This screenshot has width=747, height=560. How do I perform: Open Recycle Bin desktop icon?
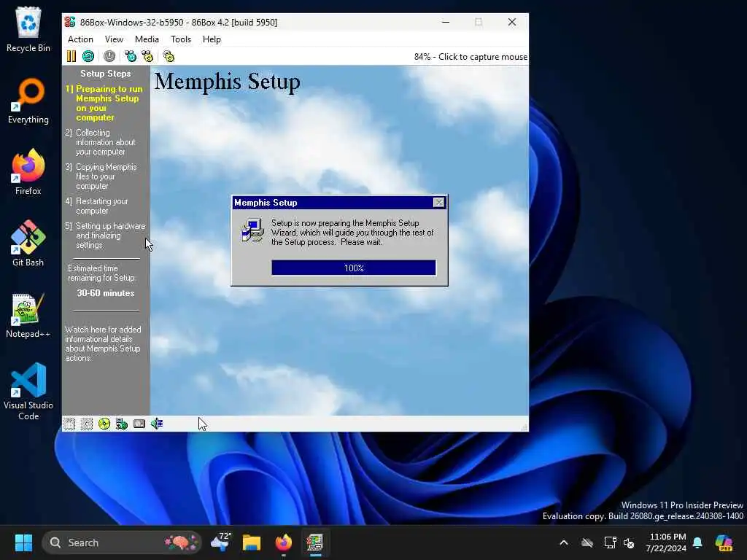pyautogui.click(x=28, y=29)
